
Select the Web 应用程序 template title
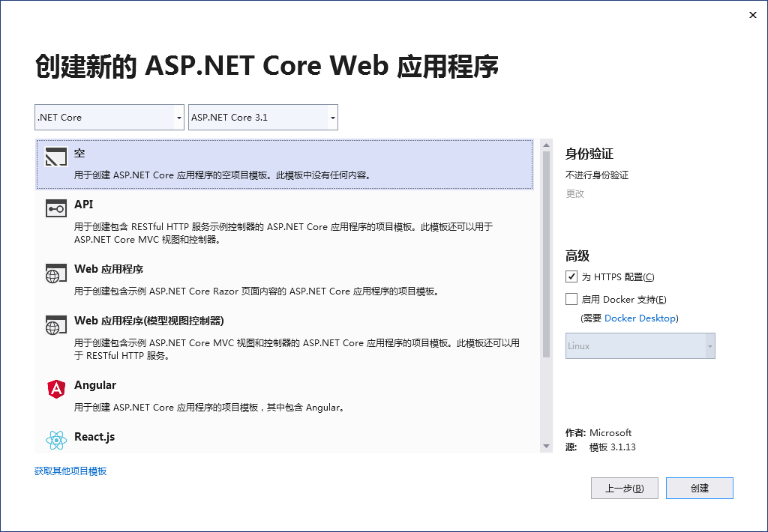click(109, 269)
